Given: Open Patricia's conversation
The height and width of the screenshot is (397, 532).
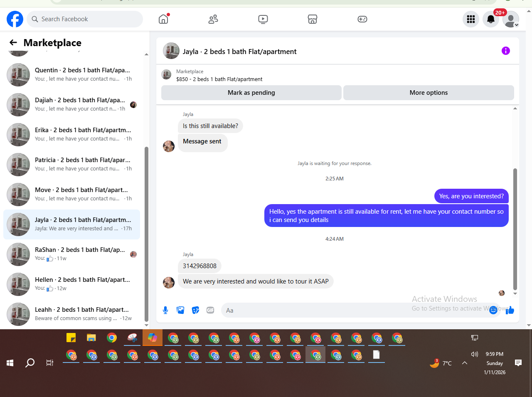Looking at the screenshot, I should (x=71, y=165).
